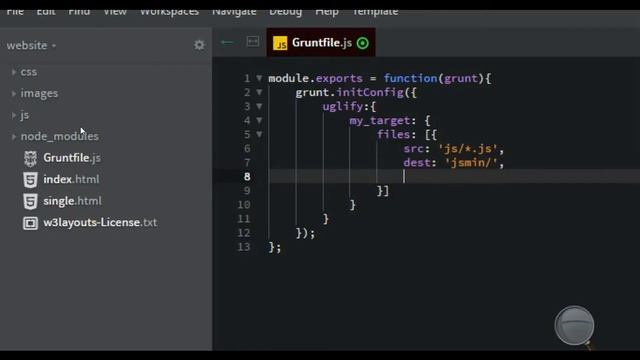The height and width of the screenshot is (360, 640).
Task: Click the split editor view icon
Action: (253, 42)
